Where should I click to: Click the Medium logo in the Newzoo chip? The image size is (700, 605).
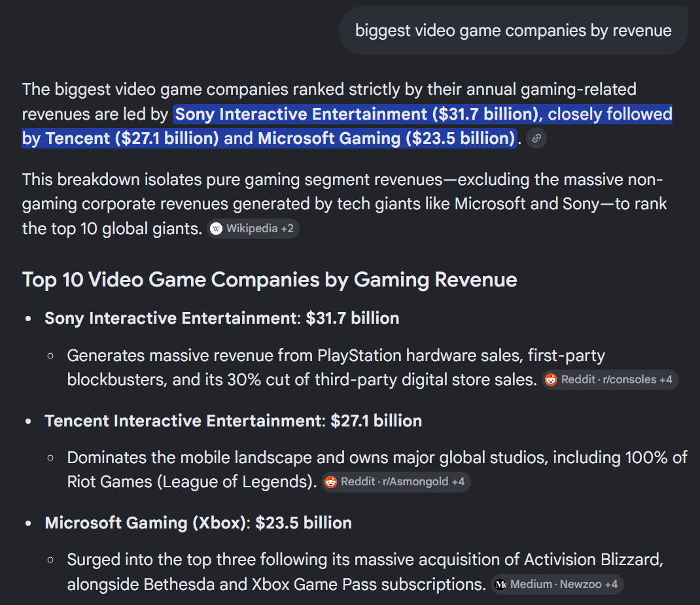click(x=500, y=585)
